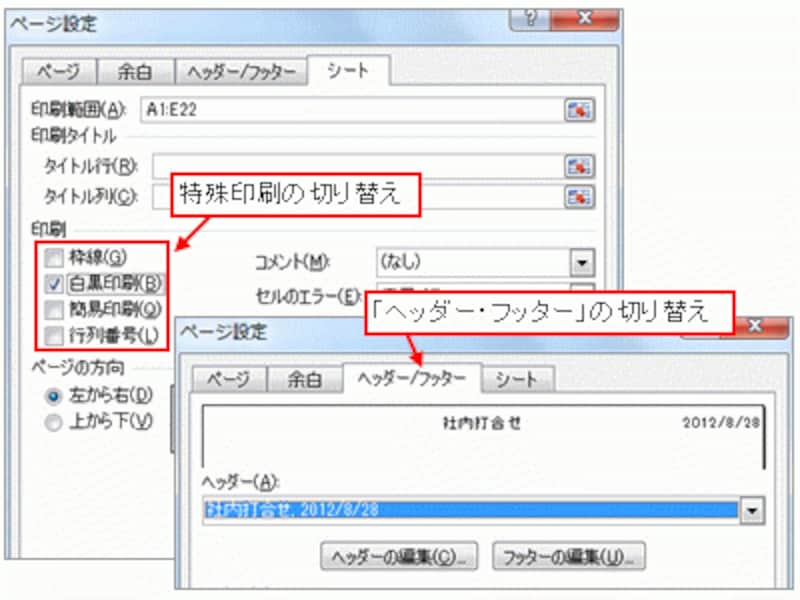The image size is (800, 600).
Task: Click range picker icon for タイトル行 field
Action: pos(580,166)
